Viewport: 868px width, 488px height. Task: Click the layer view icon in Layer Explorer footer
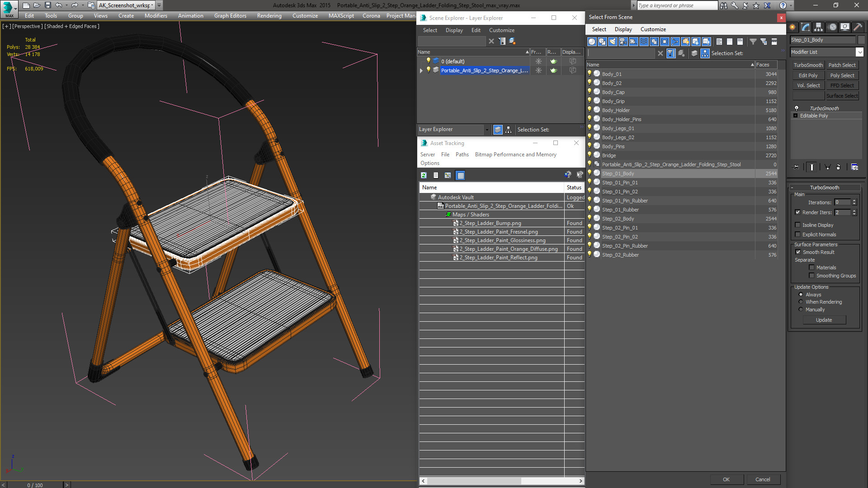point(498,130)
